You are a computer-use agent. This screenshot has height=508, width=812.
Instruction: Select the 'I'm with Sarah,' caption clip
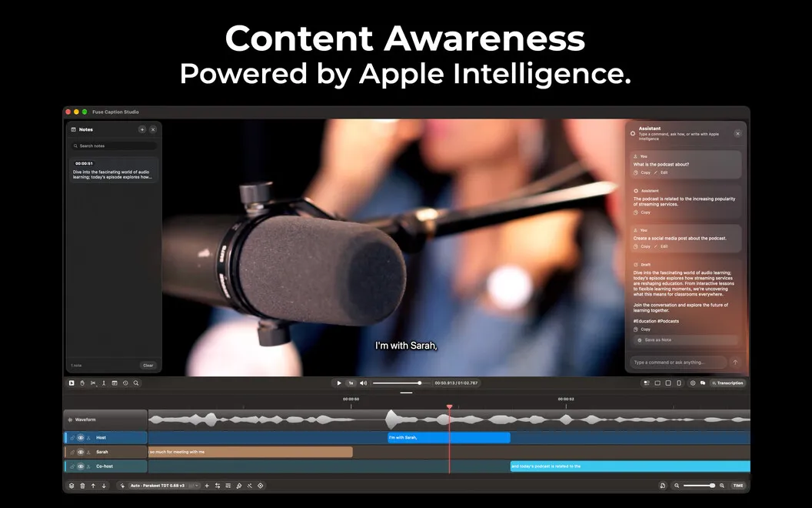[449, 437]
